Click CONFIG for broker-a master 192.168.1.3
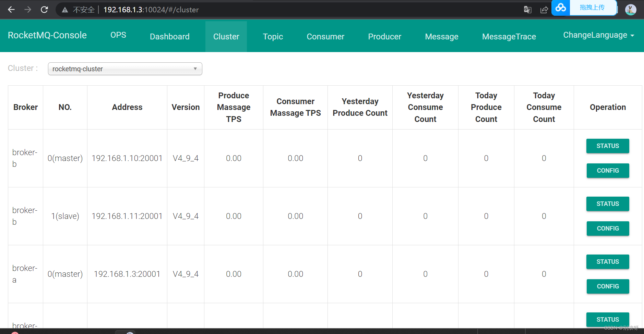The height and width of the screenshot is (334, 644). coord(608,286)
